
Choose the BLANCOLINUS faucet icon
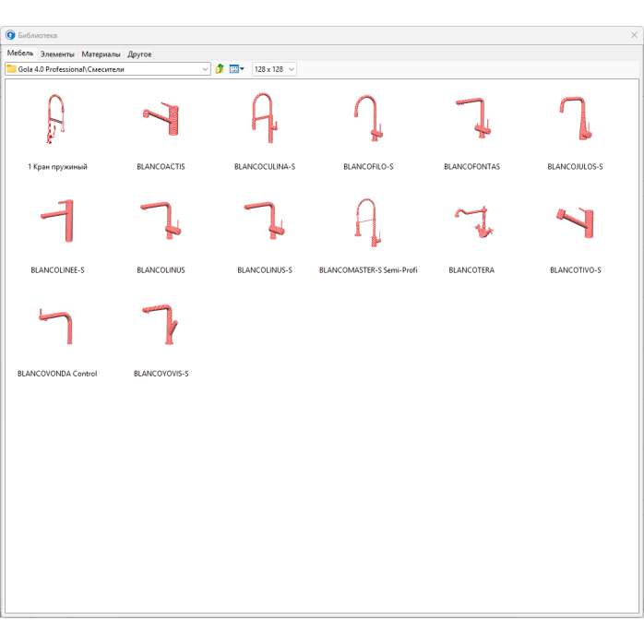161,221
